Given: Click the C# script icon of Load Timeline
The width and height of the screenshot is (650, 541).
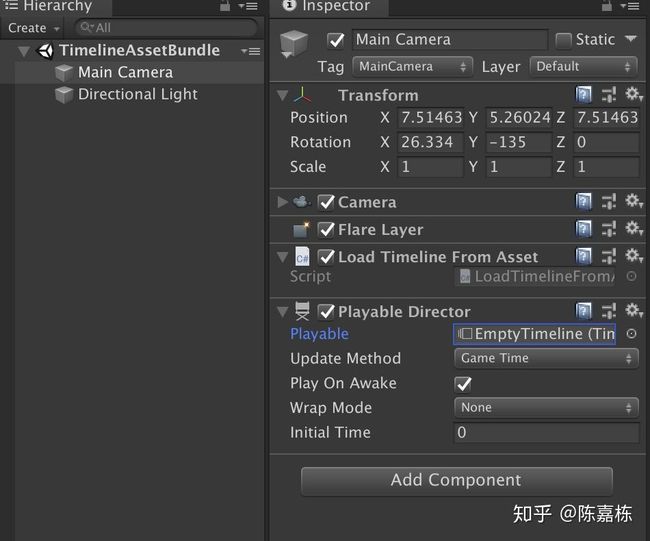Looking at the screenshot, I should click(x=302, y=257).
